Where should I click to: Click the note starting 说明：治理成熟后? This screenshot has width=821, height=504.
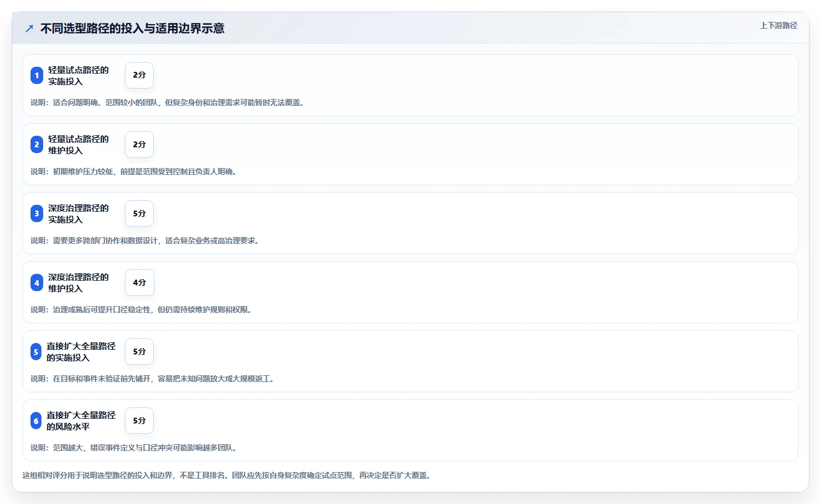click(142, 310)
